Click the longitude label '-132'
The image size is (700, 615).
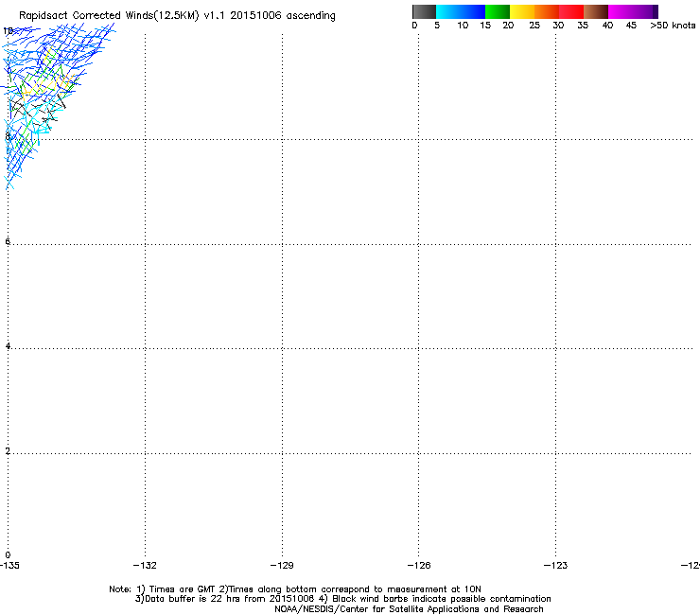(145, 566)
